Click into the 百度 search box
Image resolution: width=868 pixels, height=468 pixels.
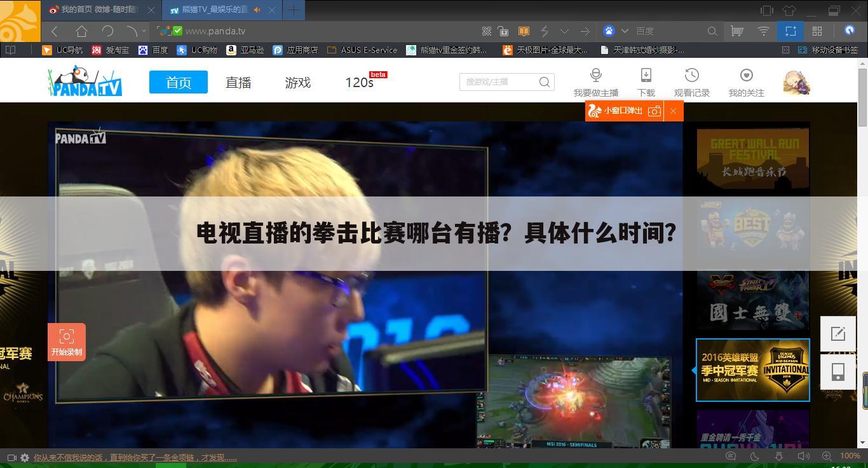669,31
